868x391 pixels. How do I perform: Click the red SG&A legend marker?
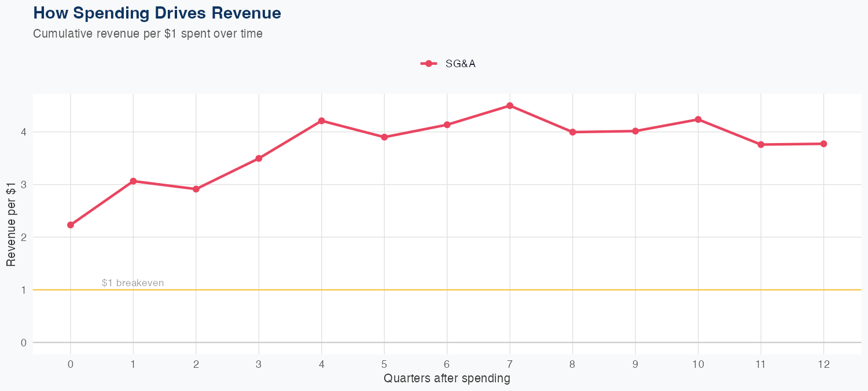tap(428, 64)
